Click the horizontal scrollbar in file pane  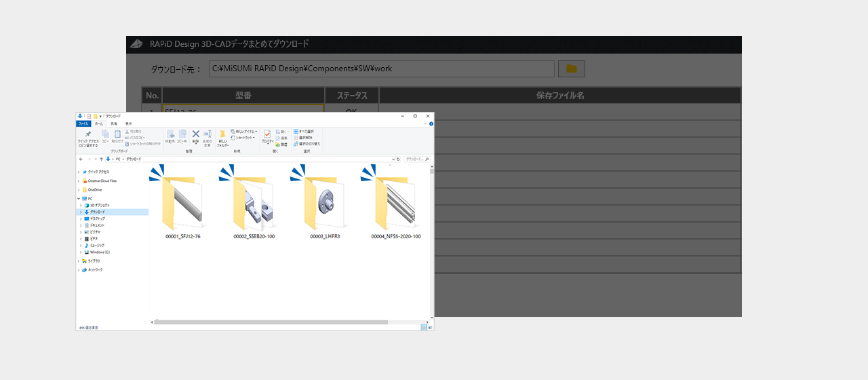tap(271, 322)
